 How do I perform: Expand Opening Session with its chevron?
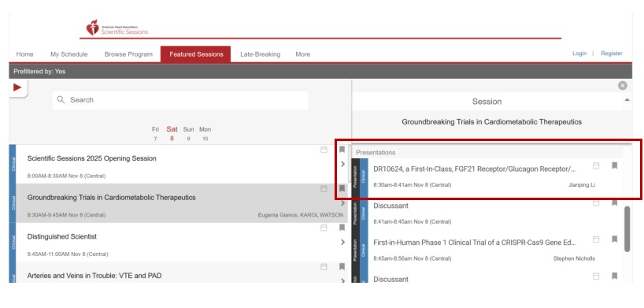coord(343,164)
